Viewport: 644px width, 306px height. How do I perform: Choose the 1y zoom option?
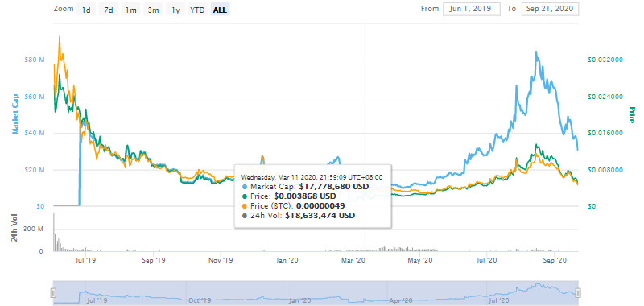[175, 10]
